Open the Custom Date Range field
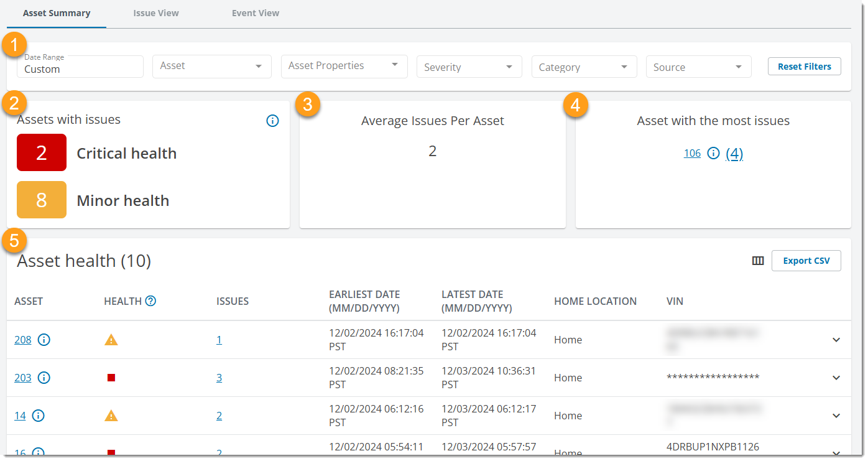 pyautogui.click(x=81, y=67)
